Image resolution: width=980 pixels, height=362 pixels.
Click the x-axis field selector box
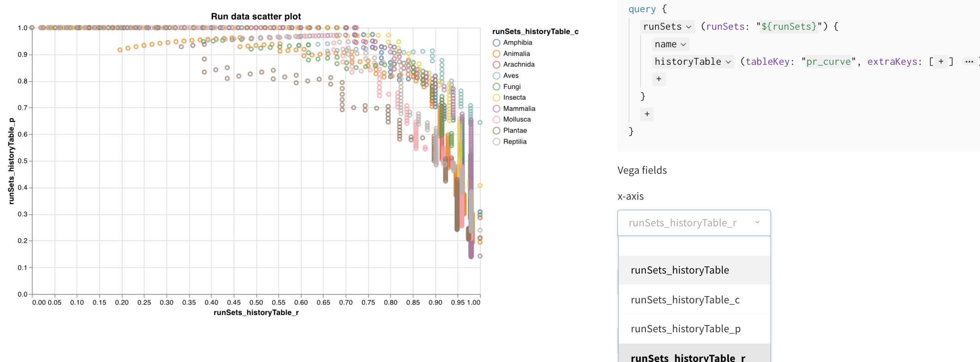(694, 223)
